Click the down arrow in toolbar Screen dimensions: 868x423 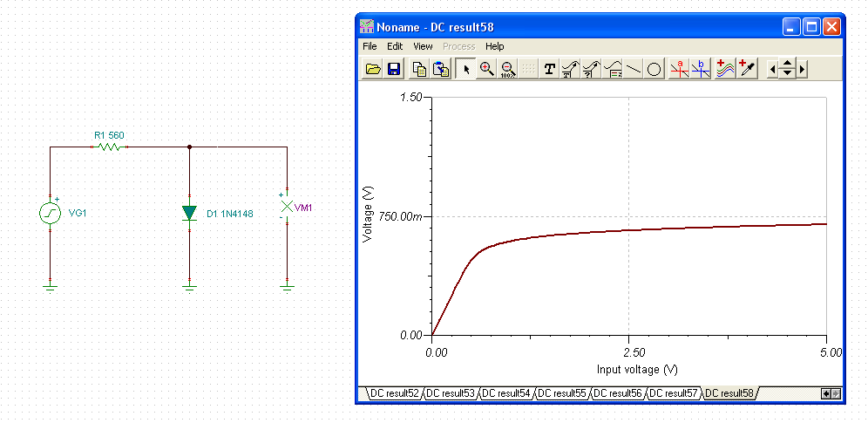[x=787, y=73]
